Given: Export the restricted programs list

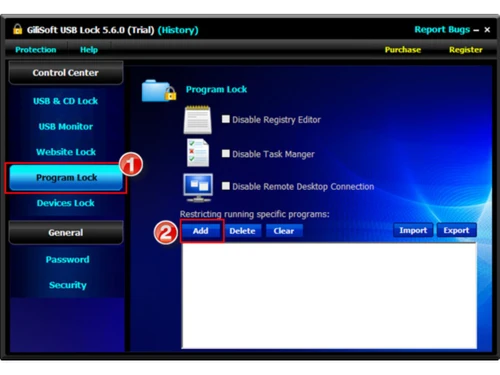Looking at the screenshot, I should 456,230.
